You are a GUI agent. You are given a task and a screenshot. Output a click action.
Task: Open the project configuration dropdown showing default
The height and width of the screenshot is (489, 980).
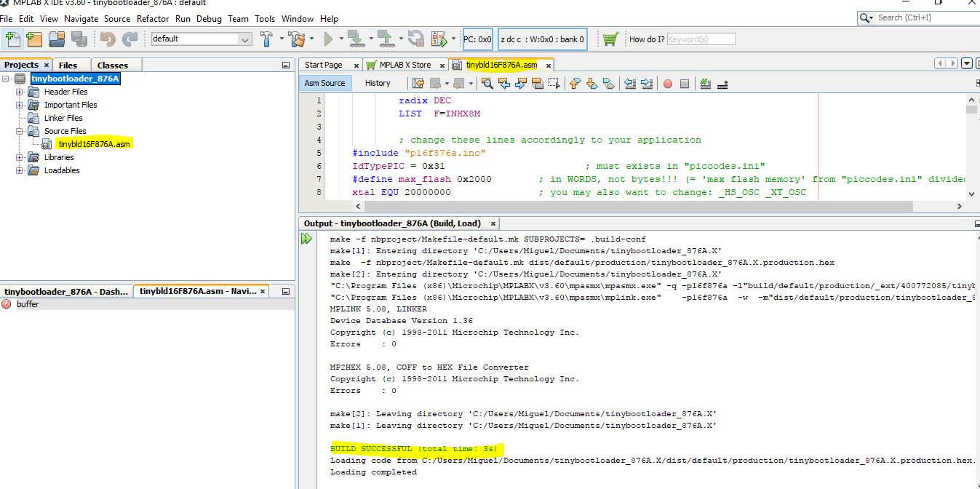click(202, 39)
